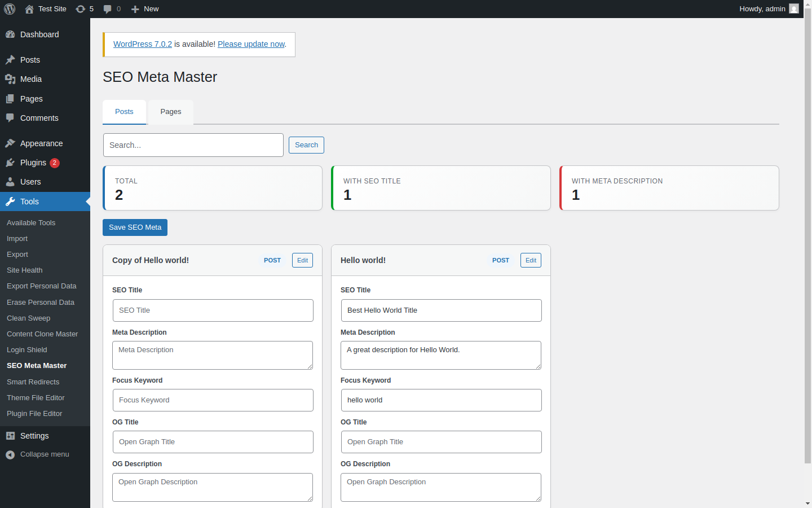Focus SEO Title field for Copy of Hello world!

coord(213,310)
